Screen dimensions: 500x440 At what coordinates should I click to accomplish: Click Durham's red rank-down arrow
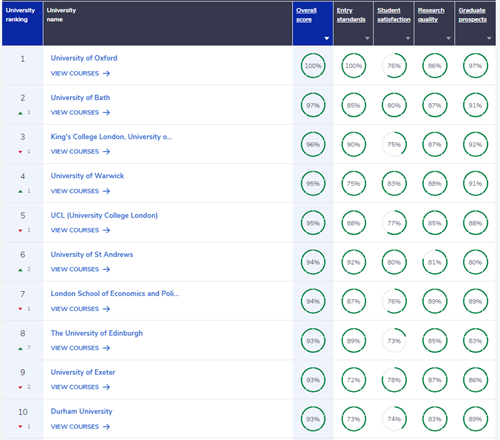[x=20, y=427]
